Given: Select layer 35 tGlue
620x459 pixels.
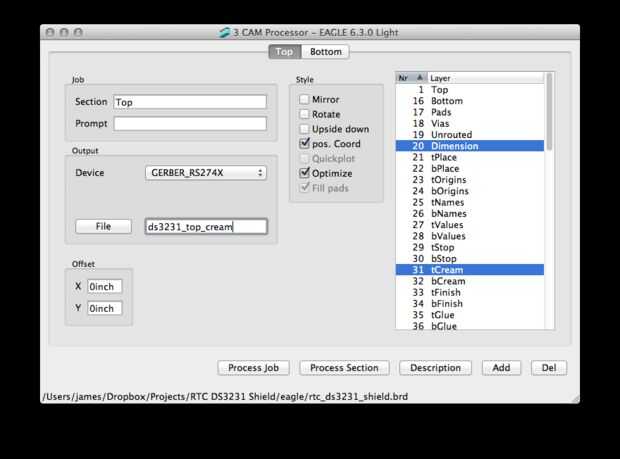Looking at the screenshot, I should (x=470, y=315).
